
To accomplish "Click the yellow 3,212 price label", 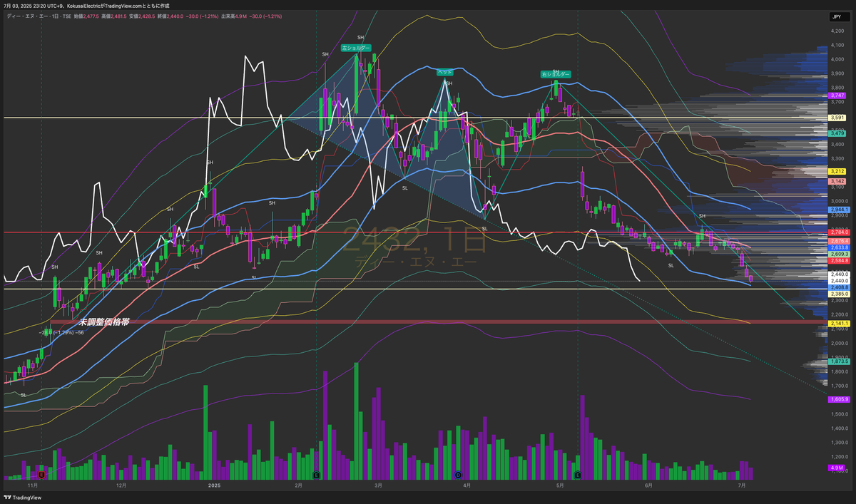I will tap(837, 172).
